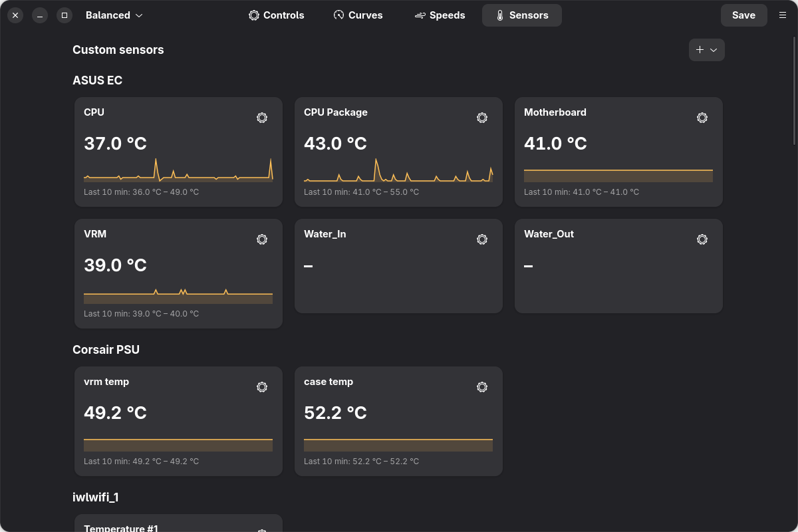The height and width of the screenshot is (532, 798).
Task: Open settings gear on case temp card
Action: tap(482, 387)
